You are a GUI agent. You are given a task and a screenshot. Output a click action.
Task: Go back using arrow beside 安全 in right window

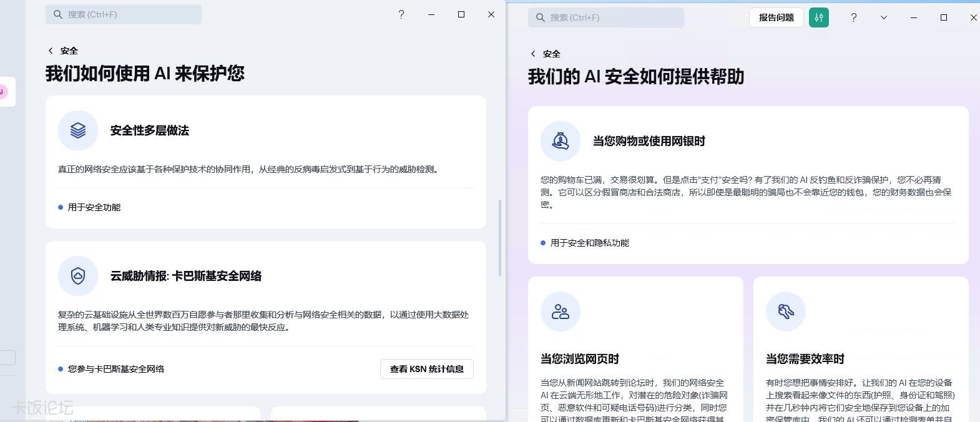click(533, 54)
